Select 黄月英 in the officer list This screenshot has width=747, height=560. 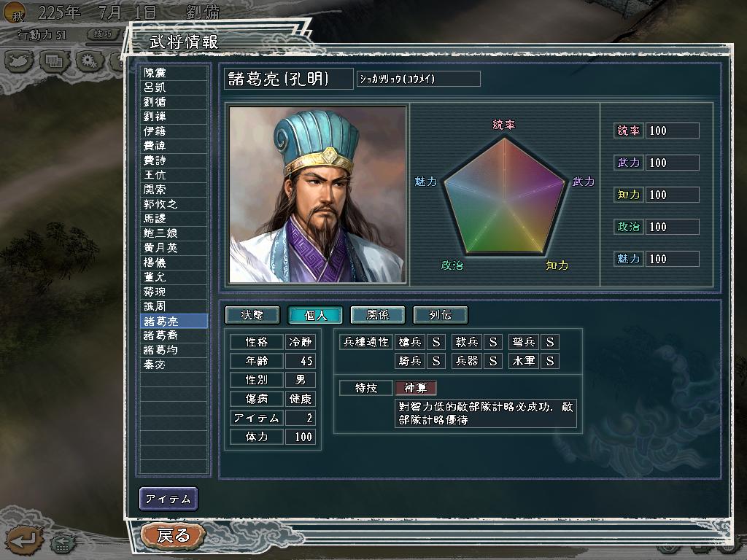click(x=174, y=248)
